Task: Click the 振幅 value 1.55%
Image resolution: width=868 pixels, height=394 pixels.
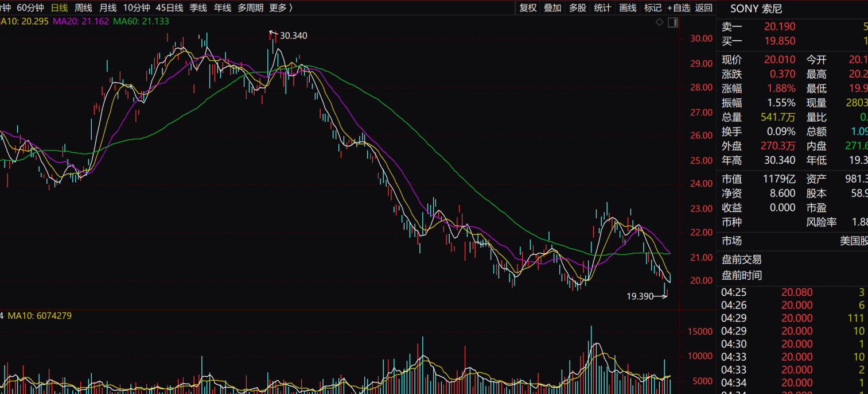Action: 781,103
